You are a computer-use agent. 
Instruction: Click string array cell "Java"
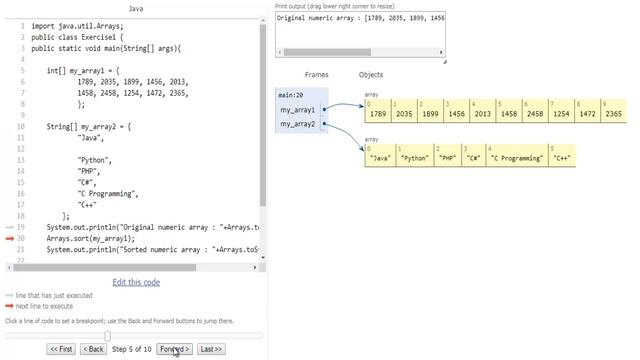click(380, 156)
